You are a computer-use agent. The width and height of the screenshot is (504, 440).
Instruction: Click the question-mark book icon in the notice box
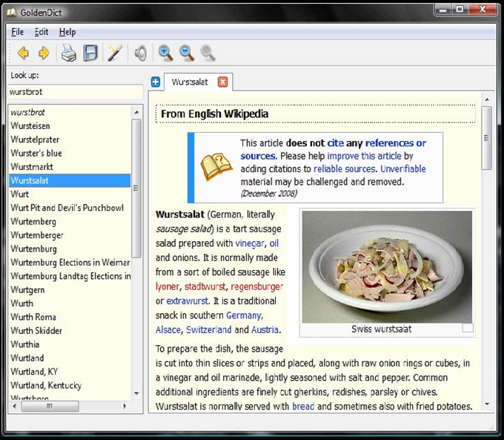pyautogui.click(x=216, y=166)
